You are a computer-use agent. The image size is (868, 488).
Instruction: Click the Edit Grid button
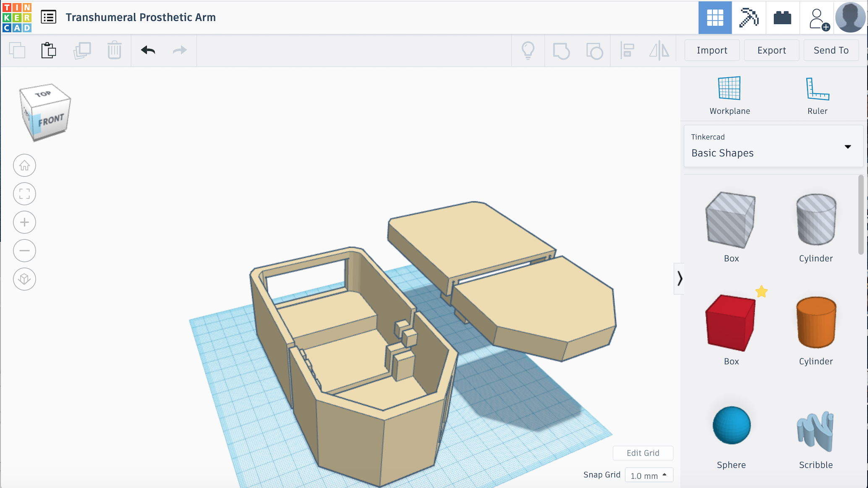tap(643, 453)
